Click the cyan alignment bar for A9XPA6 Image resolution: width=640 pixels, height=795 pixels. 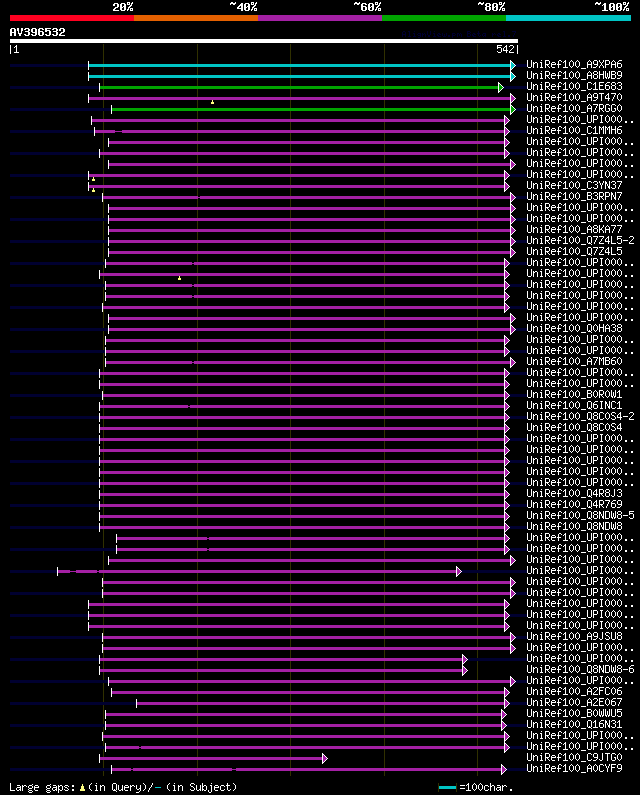[x=300, y=65]
